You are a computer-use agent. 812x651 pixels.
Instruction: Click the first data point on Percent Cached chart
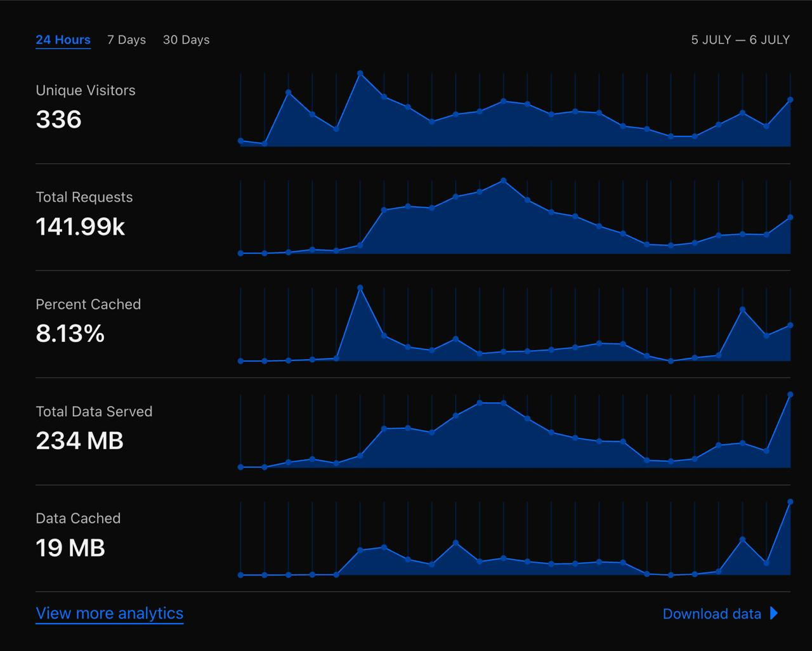click(x=240, y=361)
